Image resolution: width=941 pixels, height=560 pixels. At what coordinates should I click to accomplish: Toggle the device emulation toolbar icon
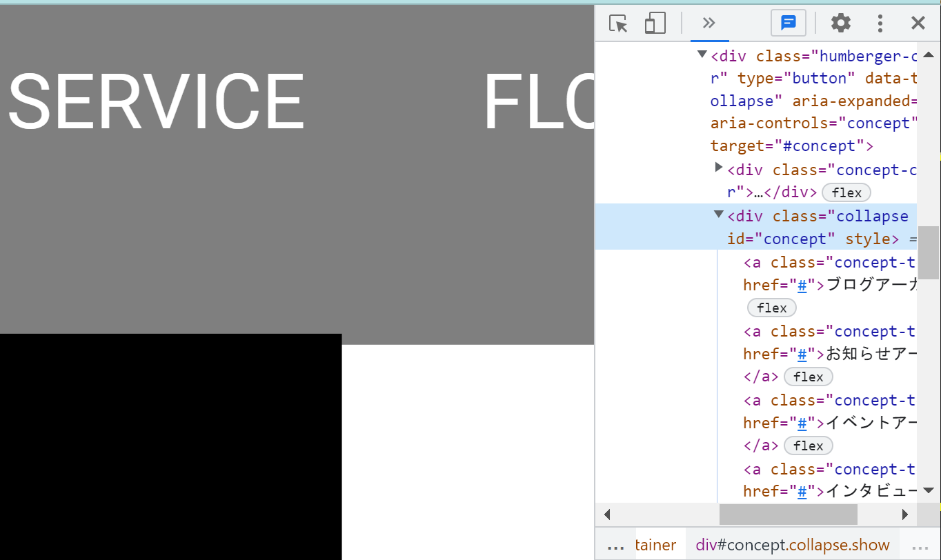pyautogui.click(x=655, y=23)
